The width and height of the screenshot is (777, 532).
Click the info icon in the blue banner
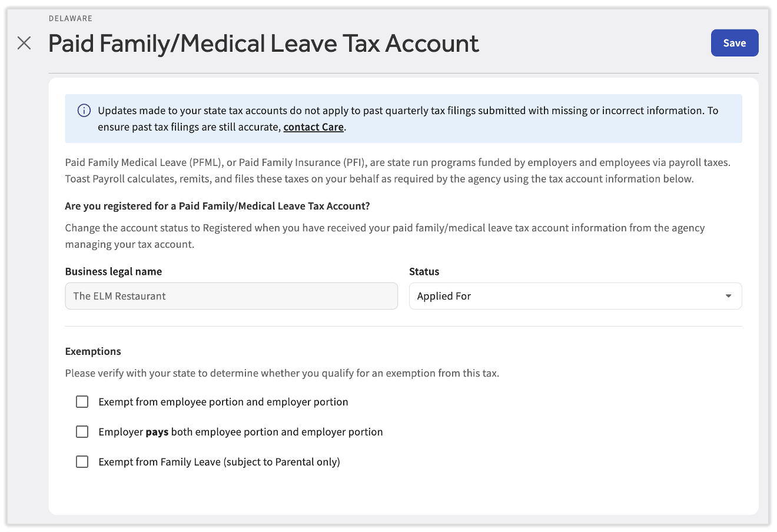coord(84,111)
